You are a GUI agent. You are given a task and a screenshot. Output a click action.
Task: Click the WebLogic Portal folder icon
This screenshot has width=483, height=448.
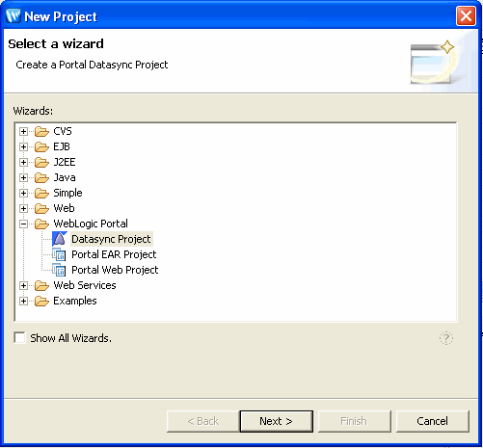click(41, 224)
